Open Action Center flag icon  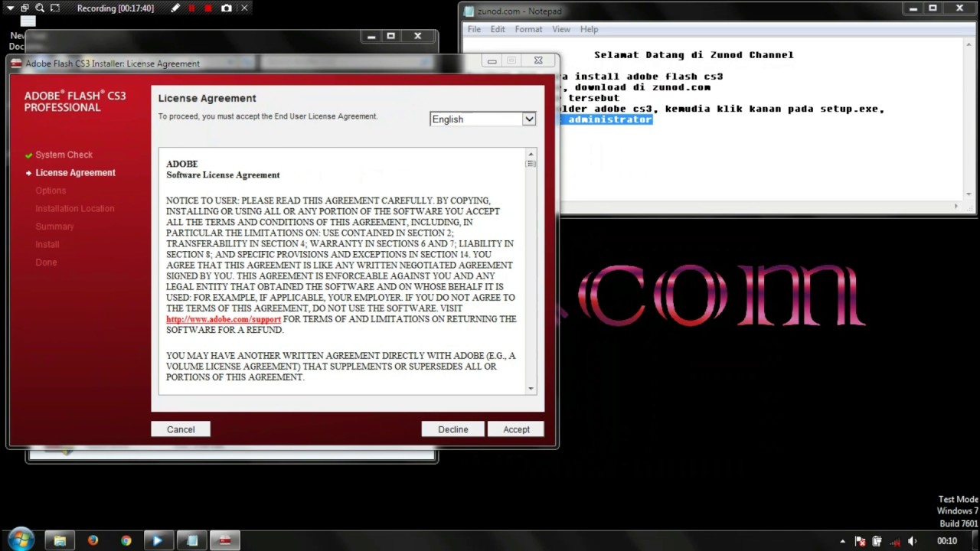click(x=861, y=541)
